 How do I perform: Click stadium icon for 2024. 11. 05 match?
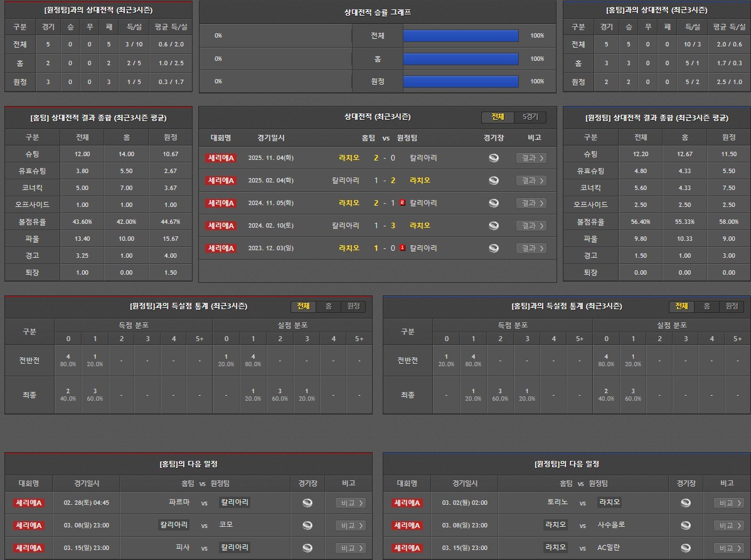pyautogui.click(x=494, y=203)
